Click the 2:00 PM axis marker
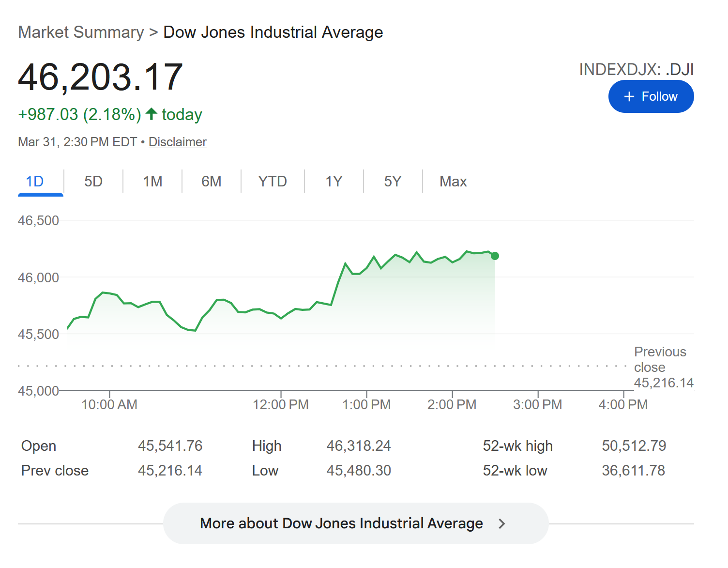 click(452, 404)
